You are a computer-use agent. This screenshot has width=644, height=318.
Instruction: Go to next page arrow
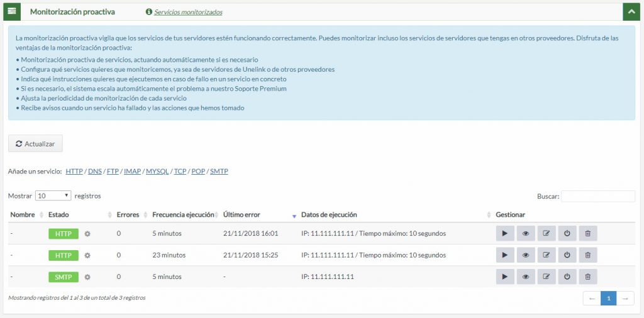(x=626, y=299)
